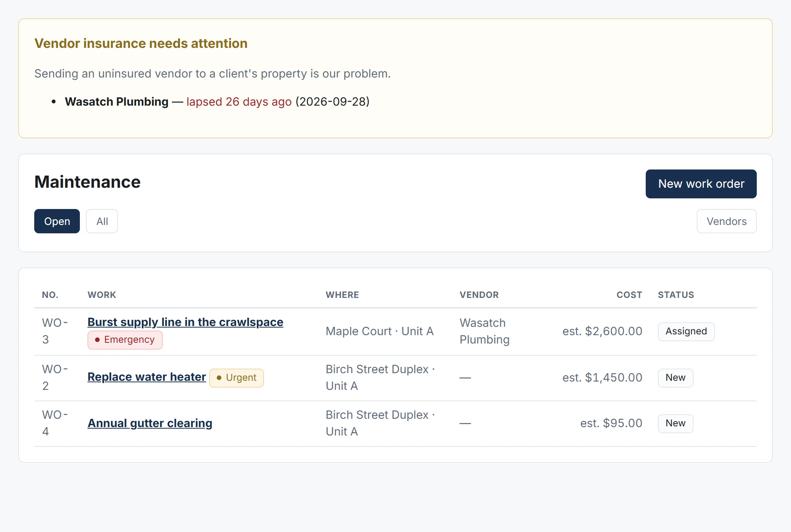Click the Maintenance page heading
Screen dimensions: 791x532
(x=87, y=182)
